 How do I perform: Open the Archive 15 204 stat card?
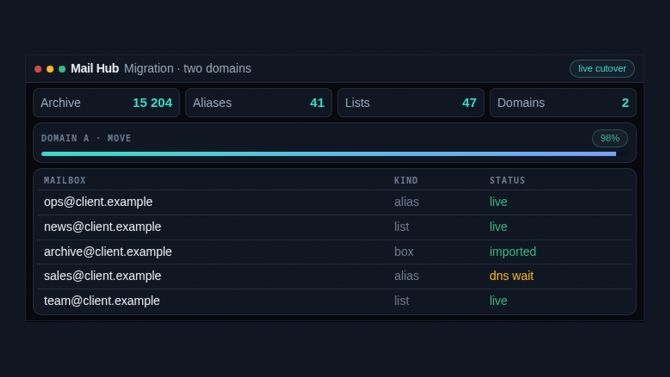[106, 103]
